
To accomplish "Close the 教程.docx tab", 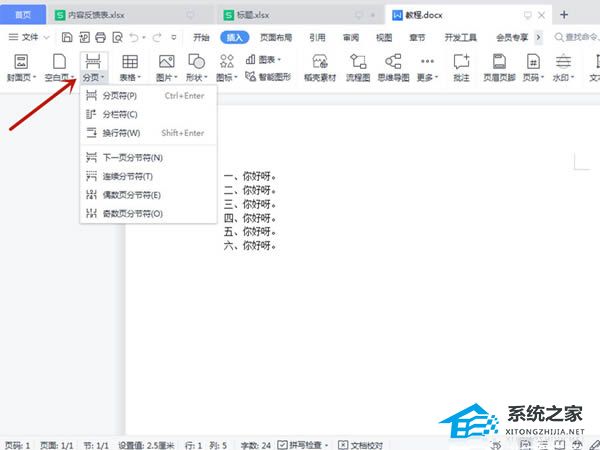I will point(541,15).
